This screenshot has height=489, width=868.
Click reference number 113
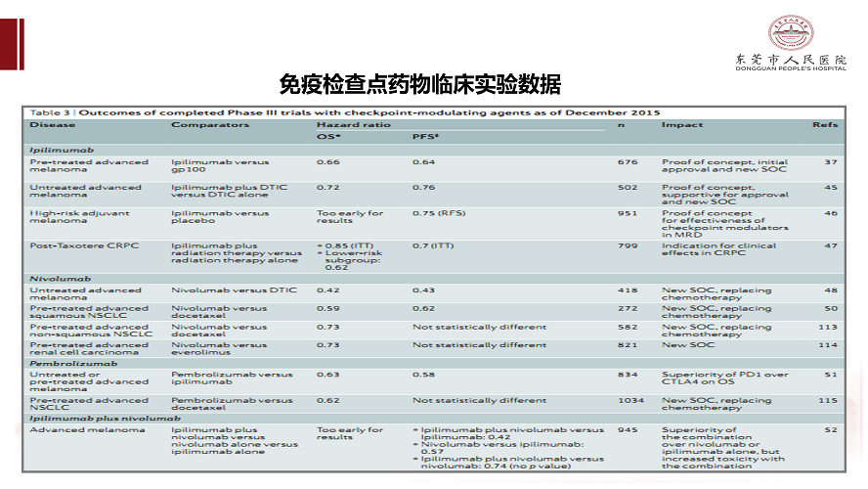828,328
